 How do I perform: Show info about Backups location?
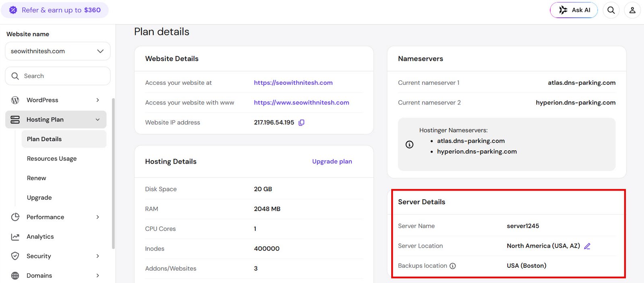tap(452, 266)
